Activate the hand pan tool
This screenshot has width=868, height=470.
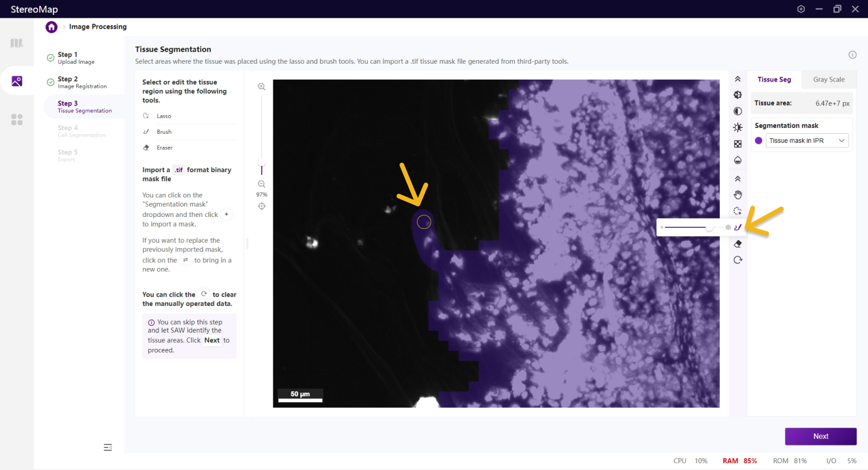pyautogui.click(x=738, y=195)
